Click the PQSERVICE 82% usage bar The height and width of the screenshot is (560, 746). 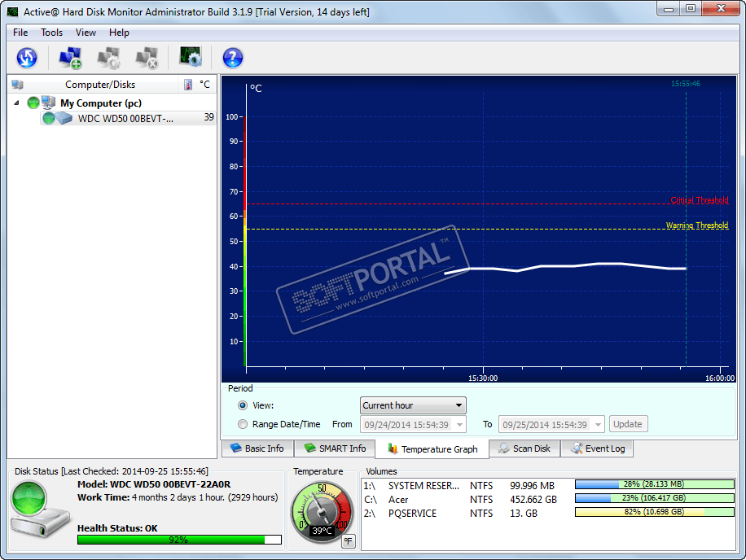pos(655,512)
